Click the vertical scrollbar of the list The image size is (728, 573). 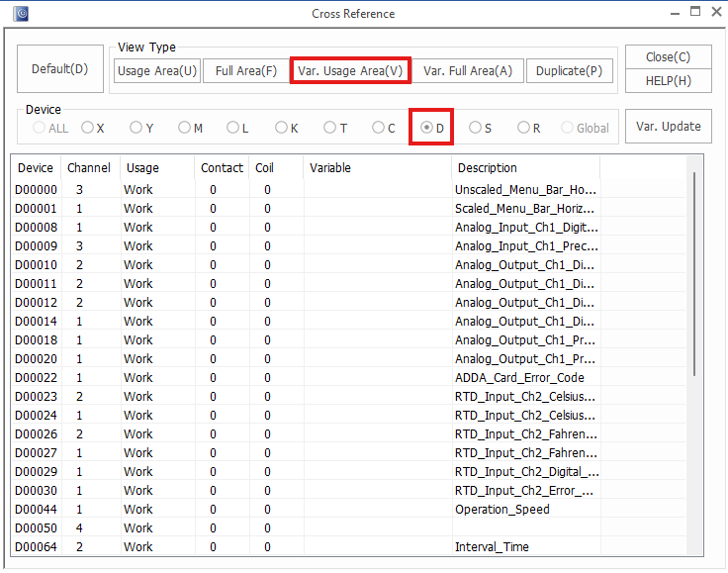coord(694,277)
